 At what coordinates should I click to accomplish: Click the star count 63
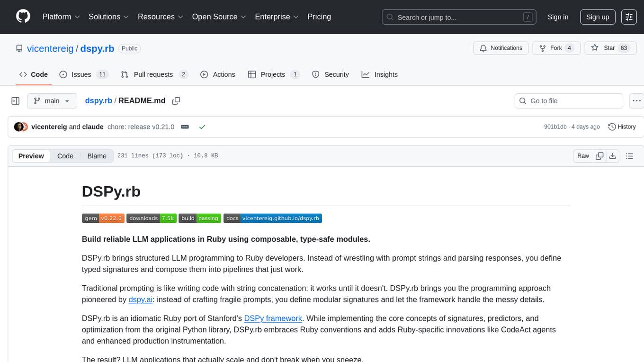[624, 48]
